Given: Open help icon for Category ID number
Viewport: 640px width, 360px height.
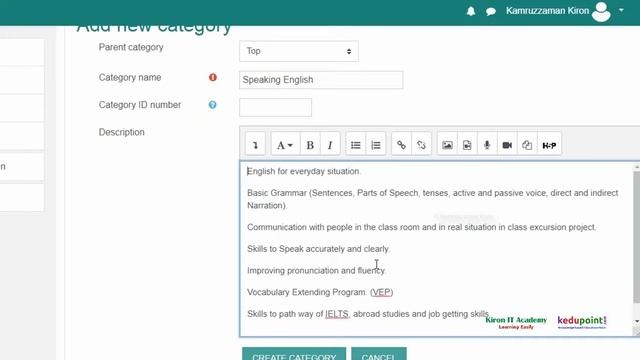Looking at the screenshot, I should pyautogui.click(x=212, y=105).
